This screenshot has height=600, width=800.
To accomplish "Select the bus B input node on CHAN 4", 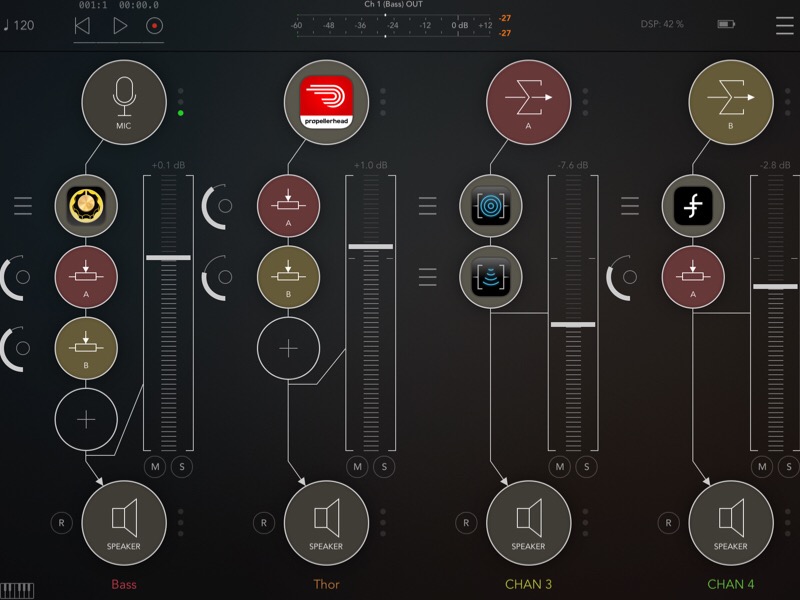I will click(730, 101).
